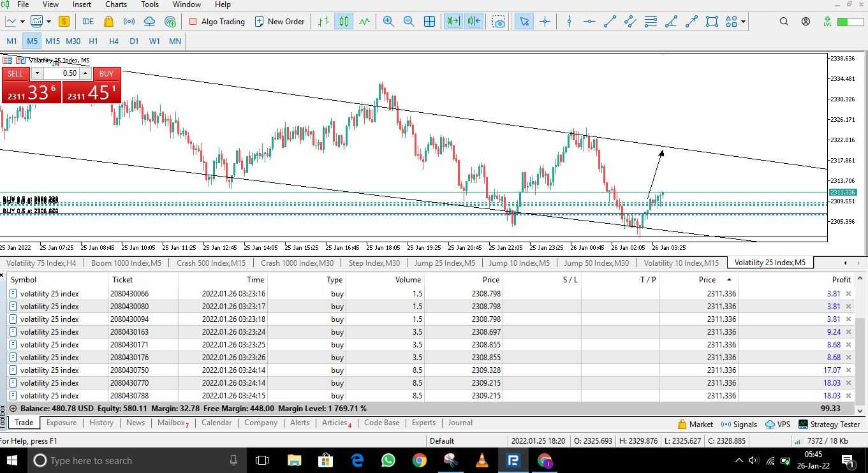Screen dimensions: 868x473
Task: Switch chart to line chart type
Action: pyautogui.click(x=364, y=21)
